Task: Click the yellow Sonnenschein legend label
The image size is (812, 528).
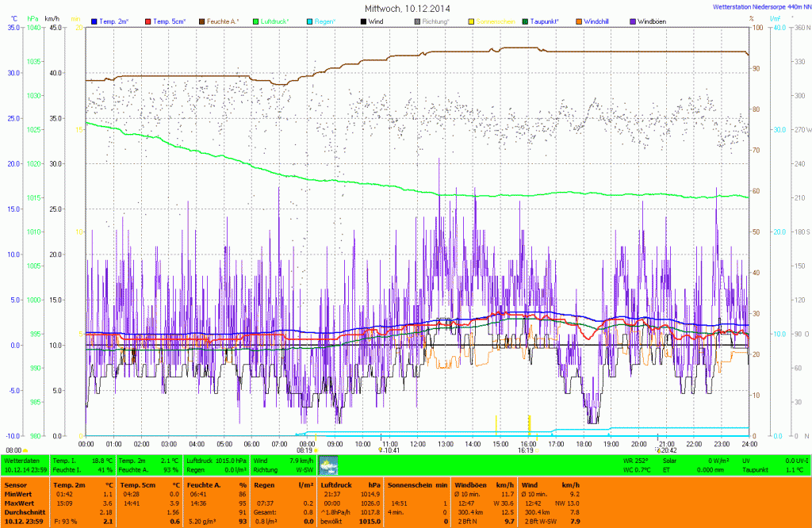Action: [x=496, y=21]
